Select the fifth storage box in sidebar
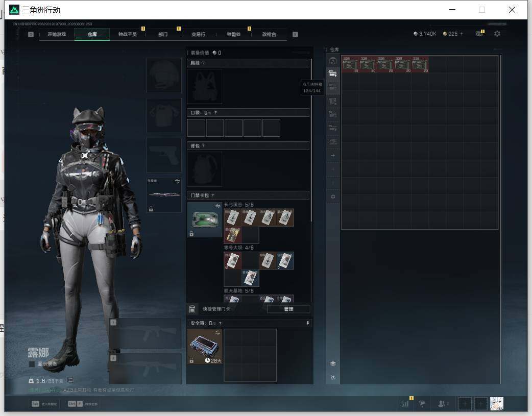Screen dimensions: 532x416 (333, 115)
